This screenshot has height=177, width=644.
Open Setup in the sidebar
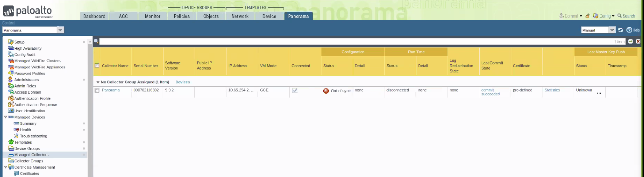(x=19, y=42)
